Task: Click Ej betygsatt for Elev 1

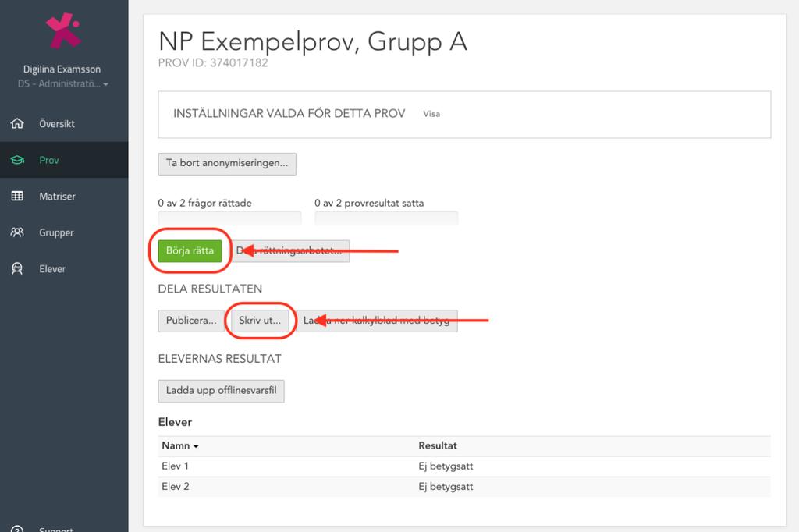Action: tap(446, 466)
